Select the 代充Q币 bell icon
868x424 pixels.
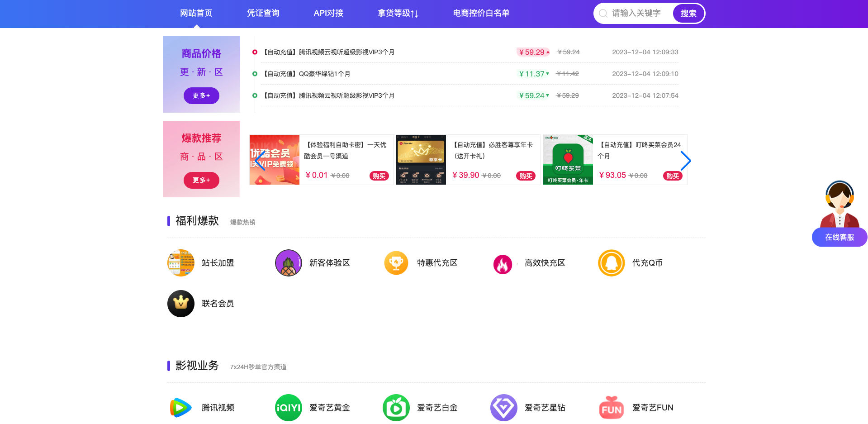611,262
